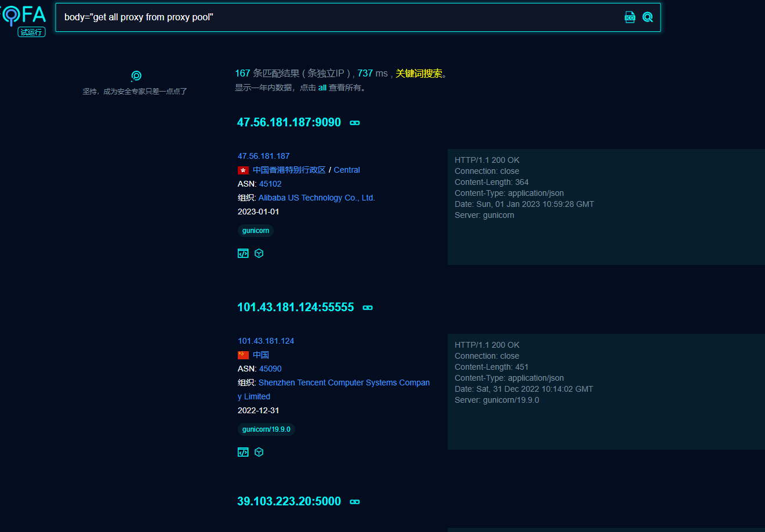Filter by 中国 country link
This screenshot has width=765, height=532.
261,355
